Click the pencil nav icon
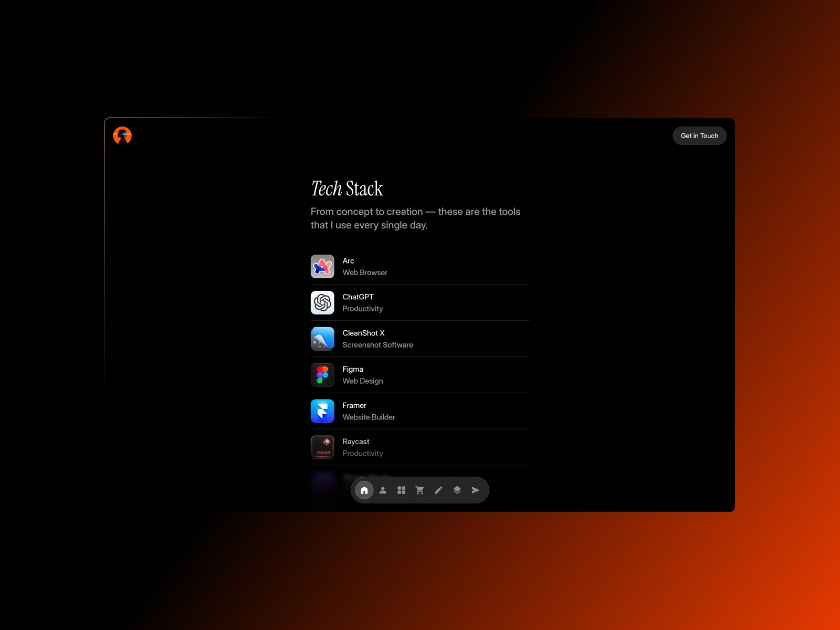840x630 pixels. point(438,490)
